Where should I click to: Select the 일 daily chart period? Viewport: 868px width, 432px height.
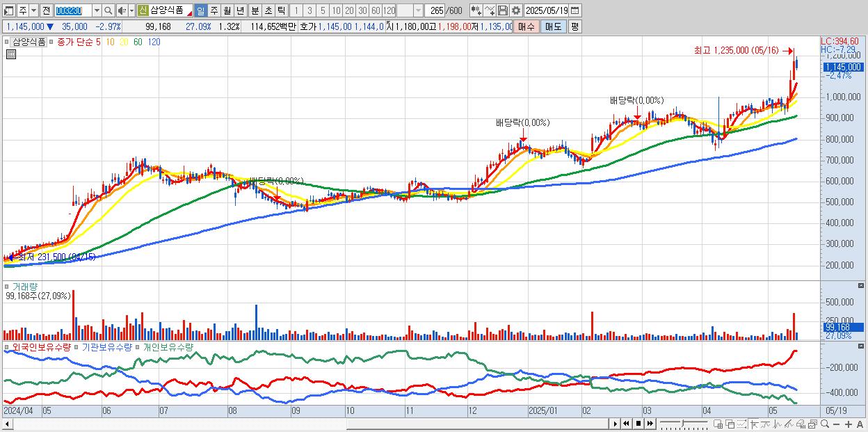(200, 10)
